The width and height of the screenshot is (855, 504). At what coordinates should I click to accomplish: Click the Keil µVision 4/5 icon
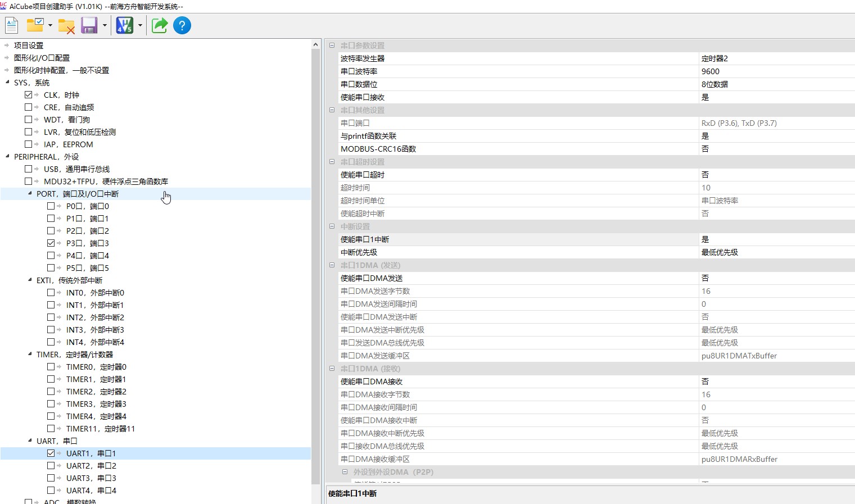pos(124,25)
